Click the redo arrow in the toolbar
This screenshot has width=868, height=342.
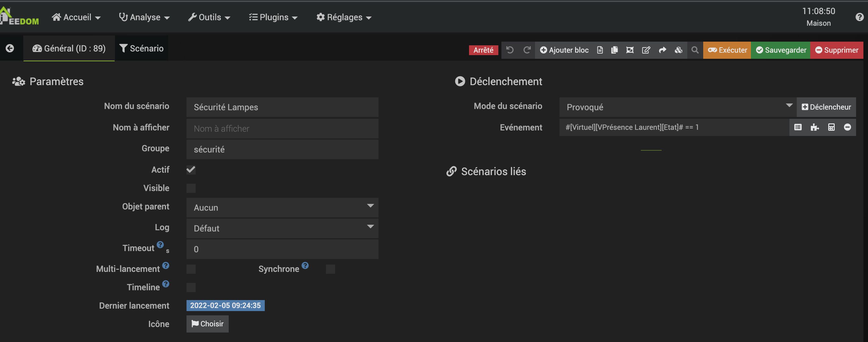[527, 50]
